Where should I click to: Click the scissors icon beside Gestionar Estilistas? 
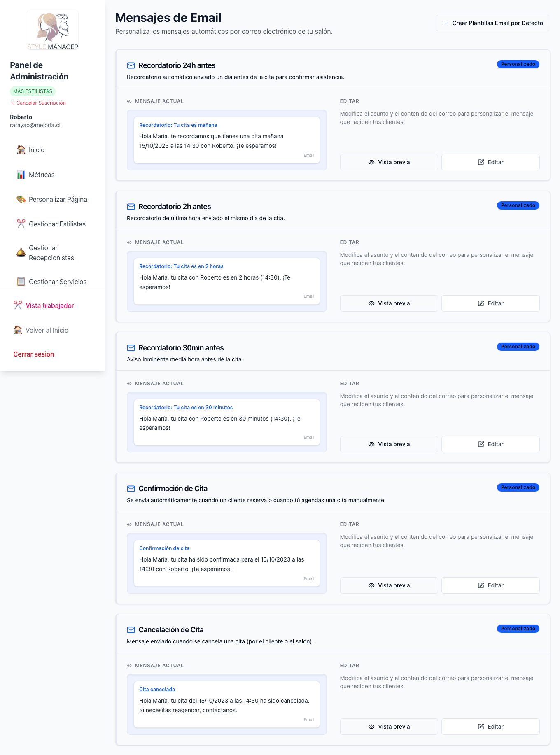click(21, 224)
